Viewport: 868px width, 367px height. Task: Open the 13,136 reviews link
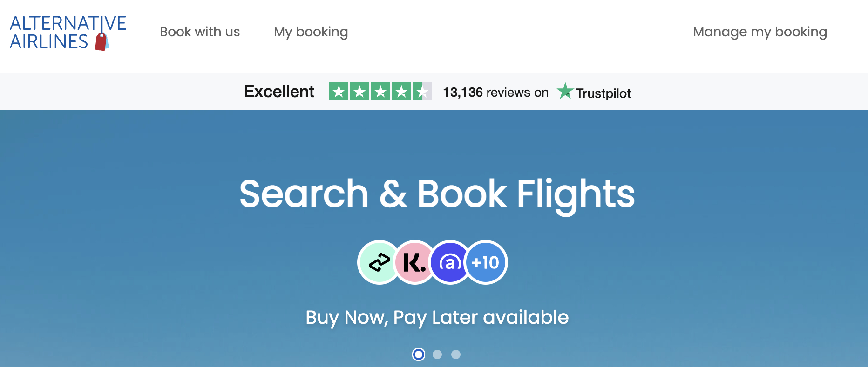click(x=495, y=92)
